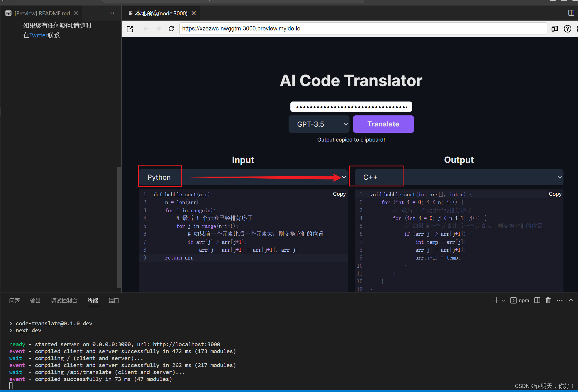Reload the preview page
This screenshot has width=578, height=392.
click(171, 29)
